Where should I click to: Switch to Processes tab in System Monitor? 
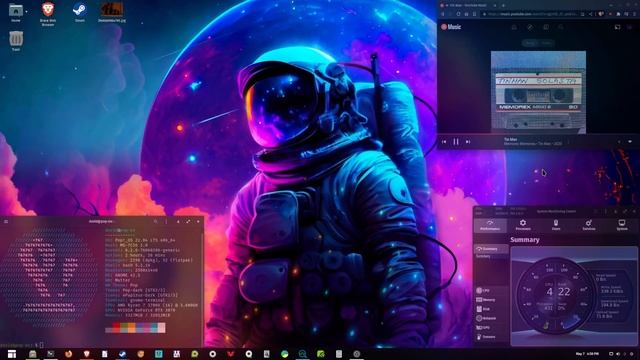point(523,225)
